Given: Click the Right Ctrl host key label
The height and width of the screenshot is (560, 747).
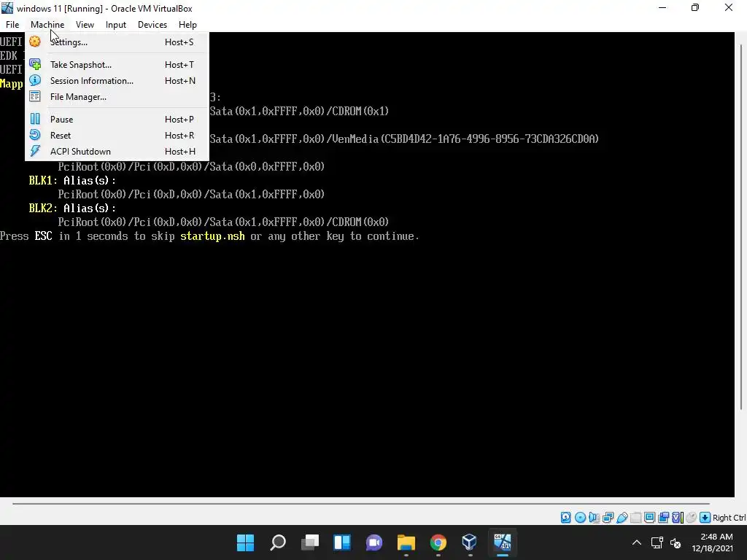Looking at the screenshot, I should (729, 518).
